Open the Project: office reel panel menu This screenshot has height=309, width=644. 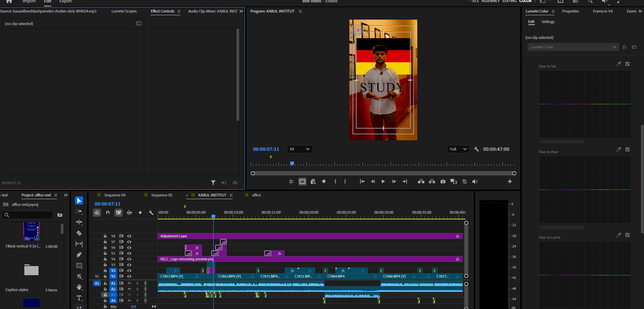[56, 195]
